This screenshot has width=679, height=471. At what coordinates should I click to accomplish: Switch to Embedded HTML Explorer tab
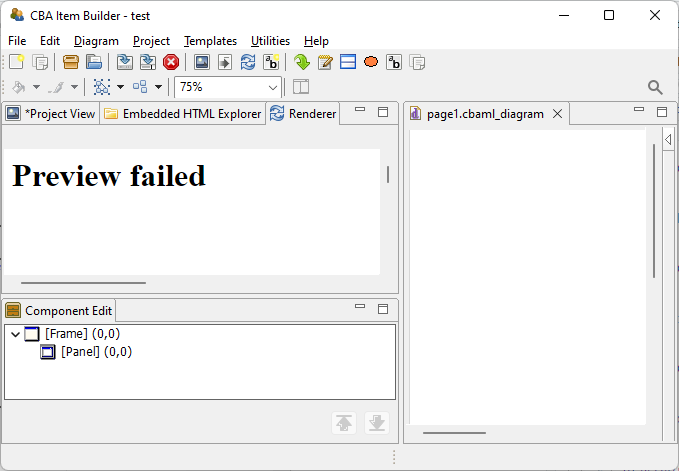pyautogui.click(x=183, y=114)
